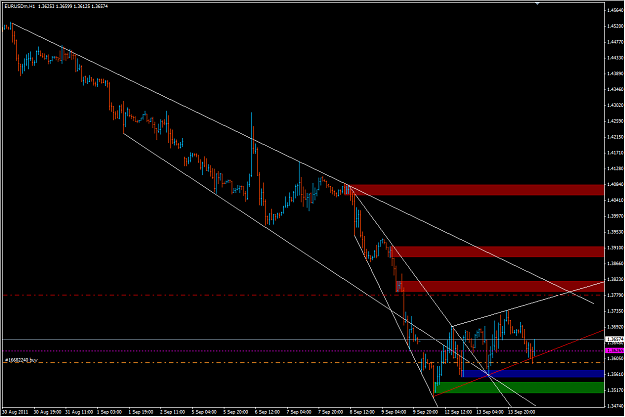The image size is (625, 417).
Task: Click the EURUSD H1 chart title text
Action: pos(57,6)
